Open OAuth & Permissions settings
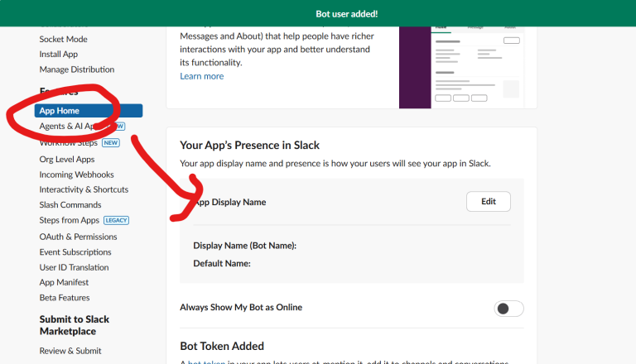This screenshot has height=364, width=636. tap(78, 237)
